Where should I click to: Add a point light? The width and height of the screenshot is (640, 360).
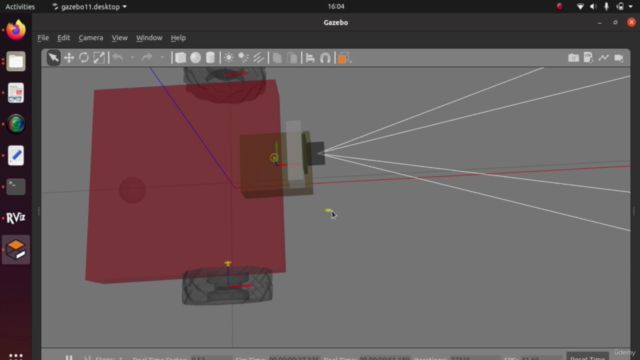point(229,58)
